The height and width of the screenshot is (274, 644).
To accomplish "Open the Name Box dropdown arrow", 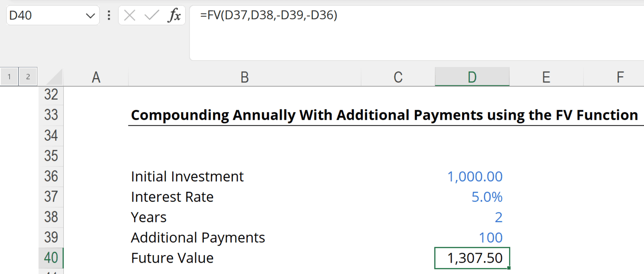I will 90,16.
